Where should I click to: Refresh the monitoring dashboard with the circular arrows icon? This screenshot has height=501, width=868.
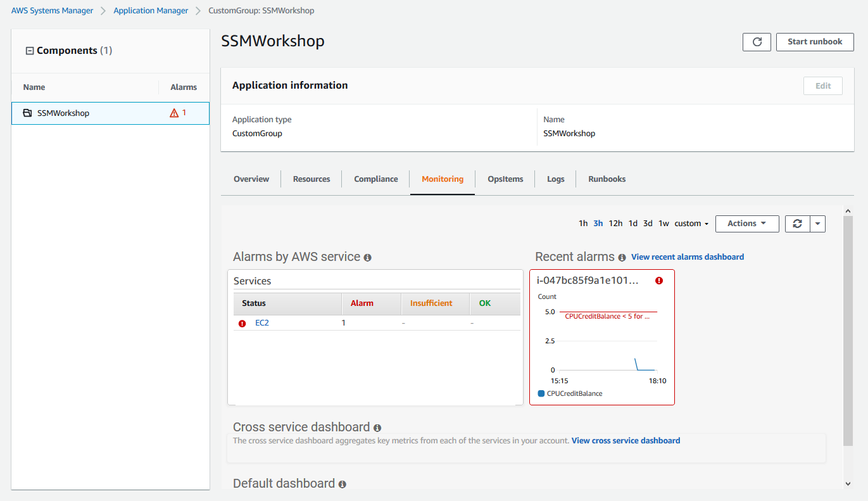[x=798, y=224]
